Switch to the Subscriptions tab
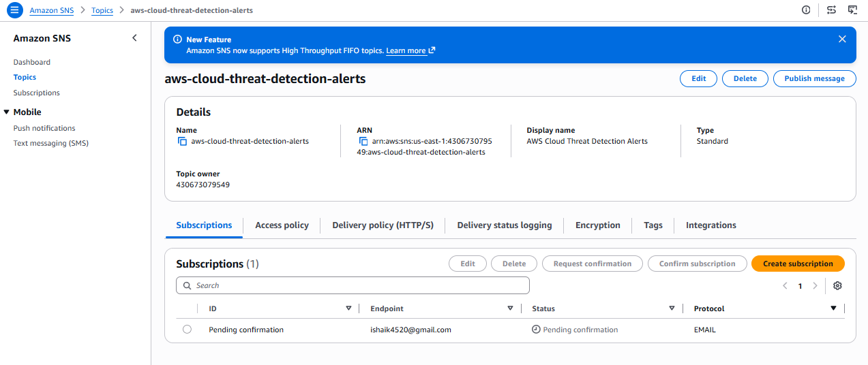Image resolution: width=868 pixels, height=365 pixels. point(204,225)
